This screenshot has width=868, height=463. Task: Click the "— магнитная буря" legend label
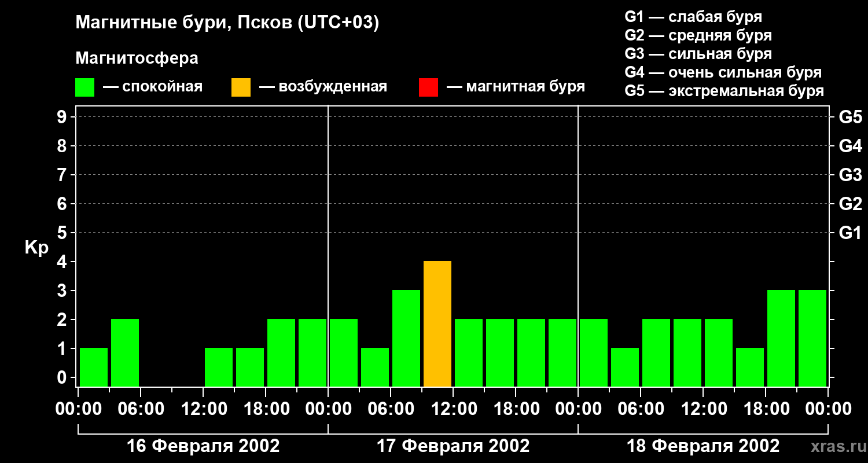(516, 87)
